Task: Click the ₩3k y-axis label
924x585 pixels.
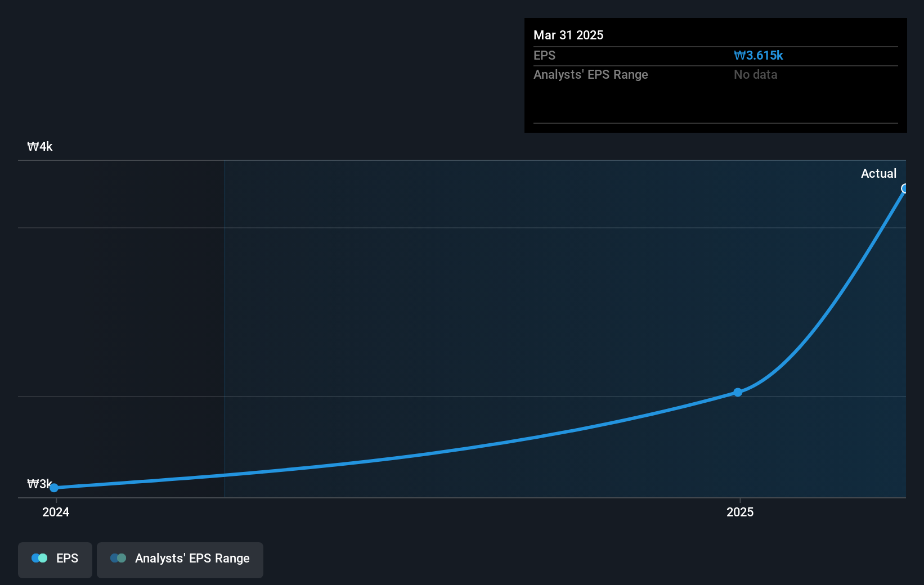Action: click(39, 484)
